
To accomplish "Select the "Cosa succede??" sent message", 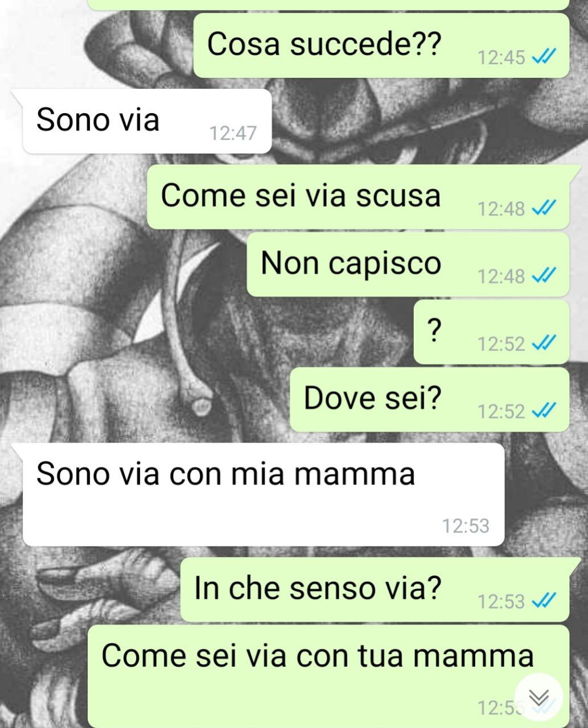I will [x=381, y=45].
